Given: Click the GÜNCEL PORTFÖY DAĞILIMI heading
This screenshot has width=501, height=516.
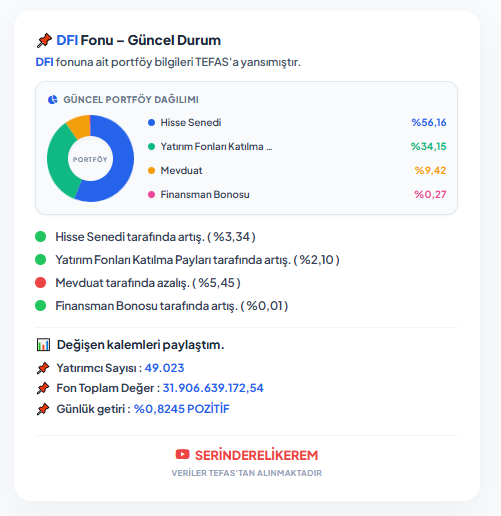Looking at the screenshot, I should 131,100.
